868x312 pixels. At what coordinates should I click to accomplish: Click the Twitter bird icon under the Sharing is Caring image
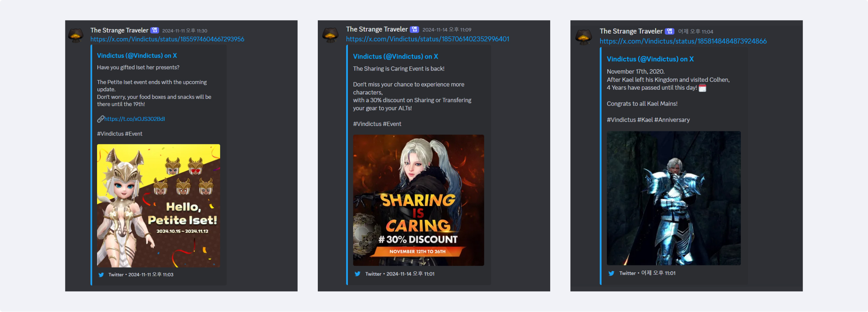point(357,274)
